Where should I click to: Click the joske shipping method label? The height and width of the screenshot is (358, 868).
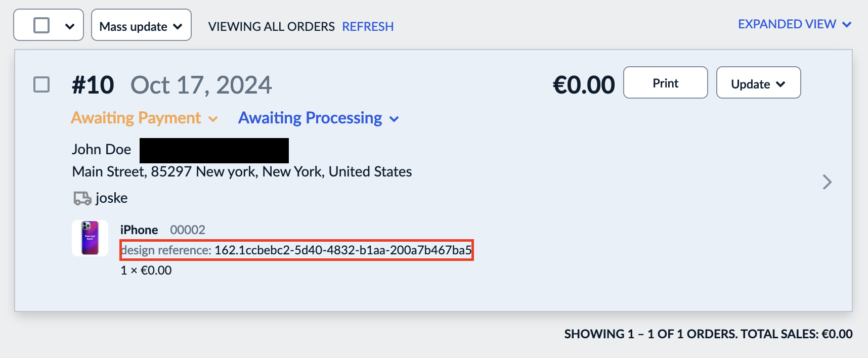point(111,198)
